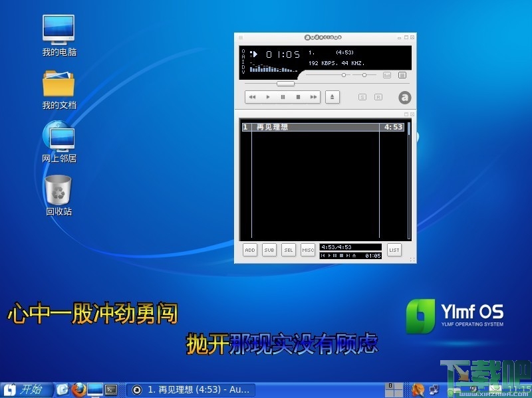Click mini pause control in playlist window
The width and height of the screenshot is (532, 398).
point(335,256)
